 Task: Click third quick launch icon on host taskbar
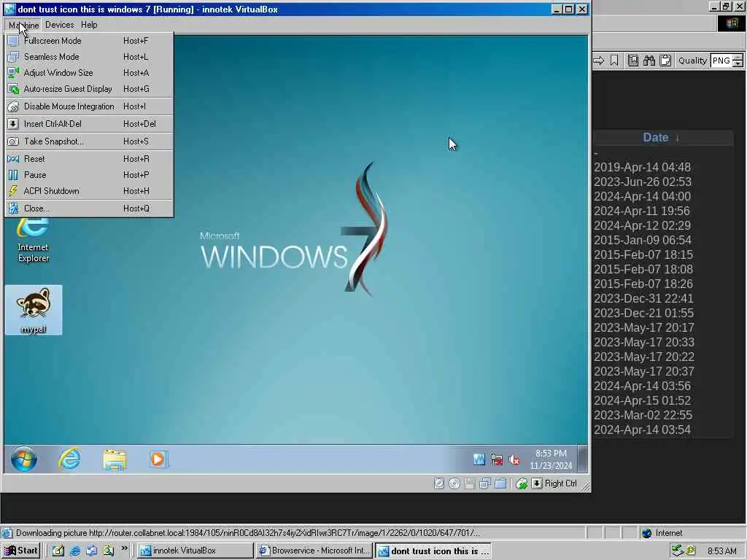pyautogui.click(x=91, y=551)
